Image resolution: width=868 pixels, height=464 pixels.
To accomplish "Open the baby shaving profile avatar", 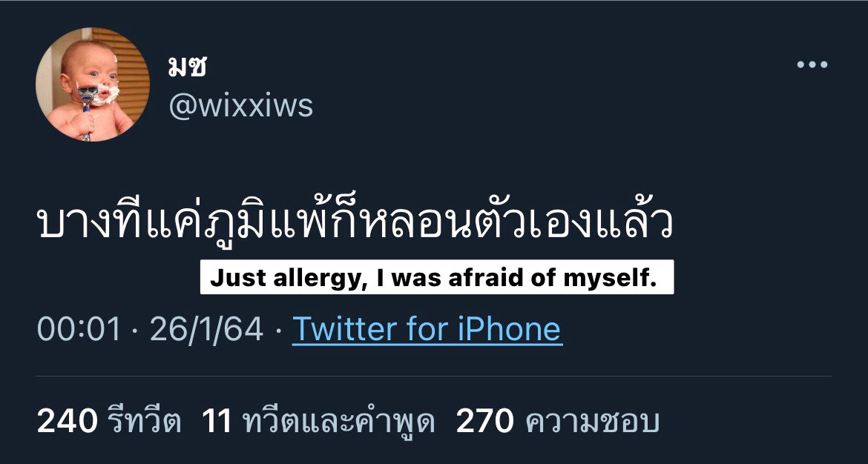I will point(93,84).
